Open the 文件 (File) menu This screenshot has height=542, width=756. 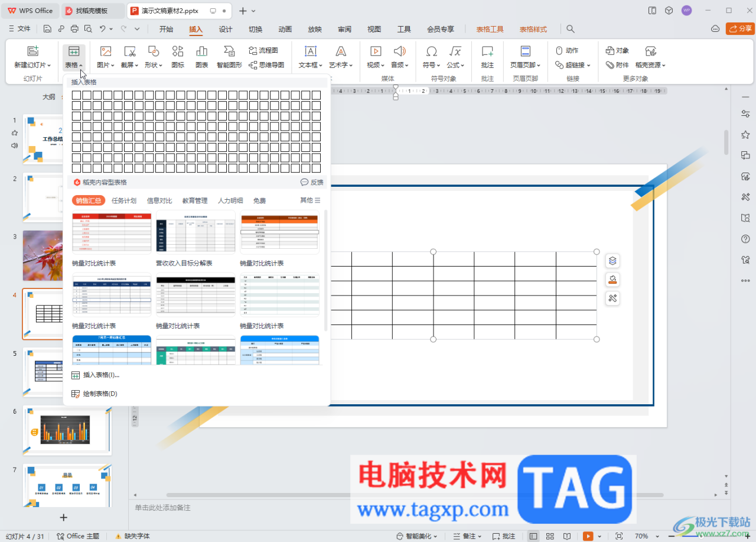pyautogui.click(x=20, y=29)
